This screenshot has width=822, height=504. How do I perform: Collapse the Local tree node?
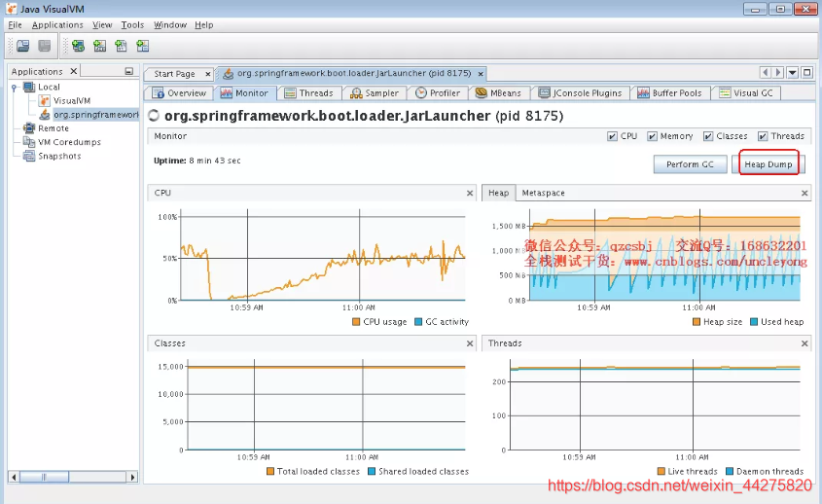tap(15, 87)
